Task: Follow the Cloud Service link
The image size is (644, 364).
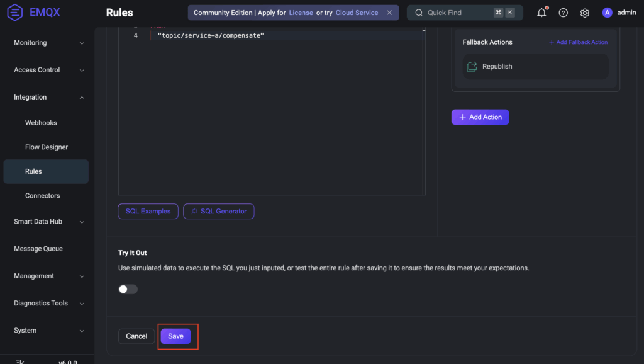Action: pos(357,13)
